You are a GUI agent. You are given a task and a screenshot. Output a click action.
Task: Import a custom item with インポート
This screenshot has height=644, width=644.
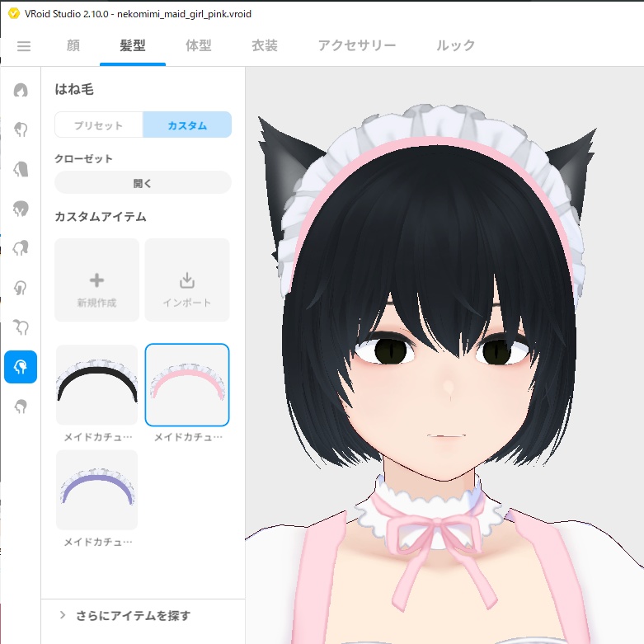pos(187,280)
